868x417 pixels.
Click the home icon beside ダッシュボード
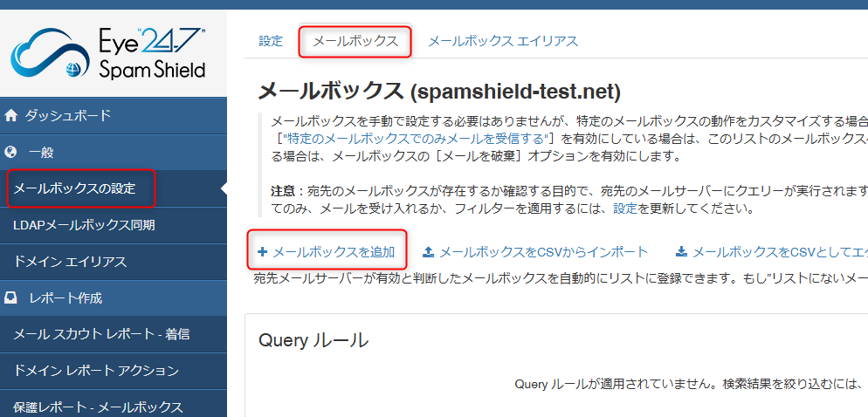pos(10,115)
